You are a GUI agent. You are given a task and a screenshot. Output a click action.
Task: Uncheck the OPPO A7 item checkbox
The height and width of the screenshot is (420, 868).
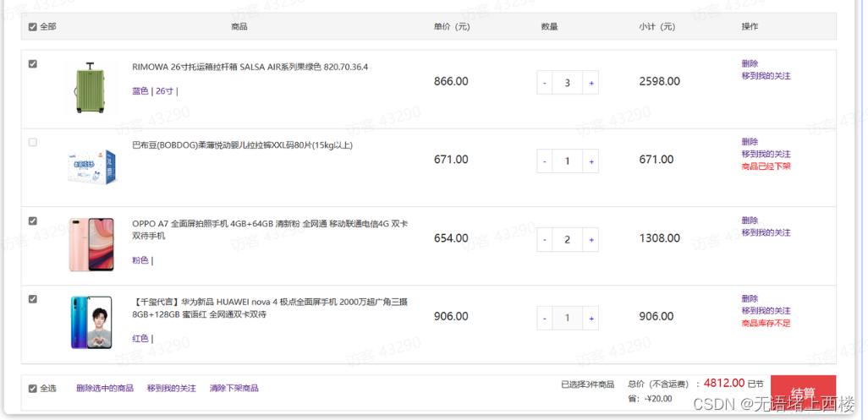pyautogui.click(x=33, y=221)
